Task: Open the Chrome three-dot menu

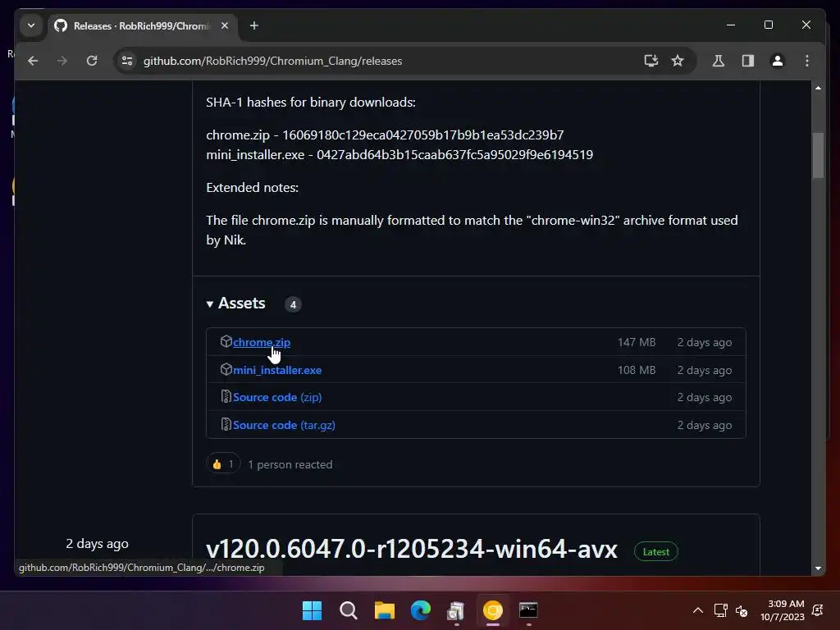Action: pyautogui.click(x=807, y=61)
